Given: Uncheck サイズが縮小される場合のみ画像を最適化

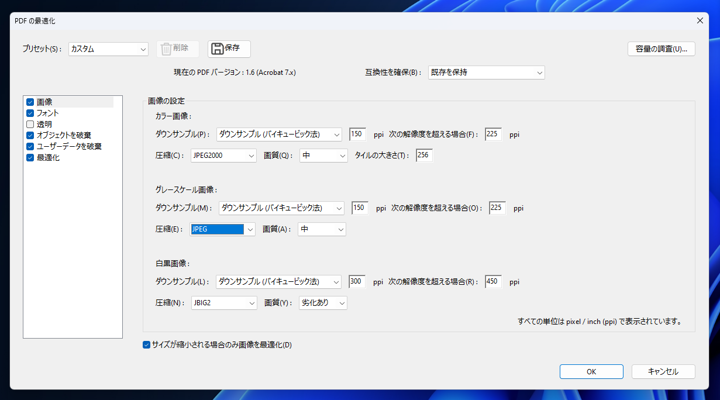Looking at the screenshot, I should (146, 345).
